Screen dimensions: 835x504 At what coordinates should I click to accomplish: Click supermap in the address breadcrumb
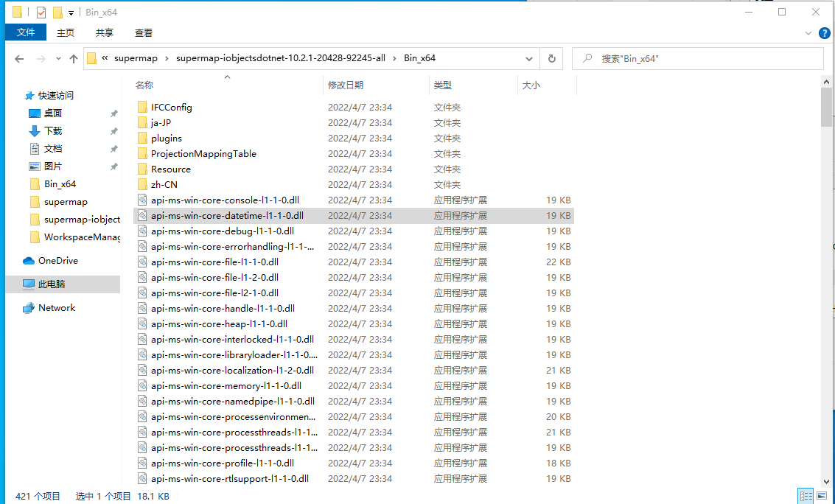(136, 58)
